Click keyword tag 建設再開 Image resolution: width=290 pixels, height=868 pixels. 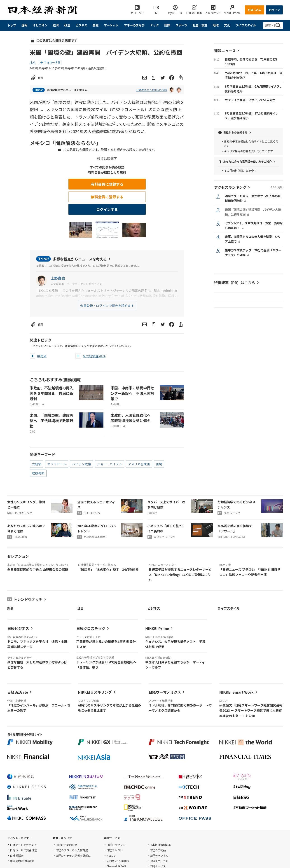coord(38,473)
